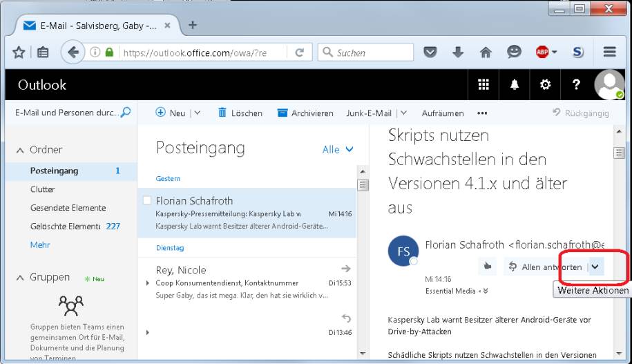
Task: Click the Firefox Suchen search field
Action: coord(365,52)
